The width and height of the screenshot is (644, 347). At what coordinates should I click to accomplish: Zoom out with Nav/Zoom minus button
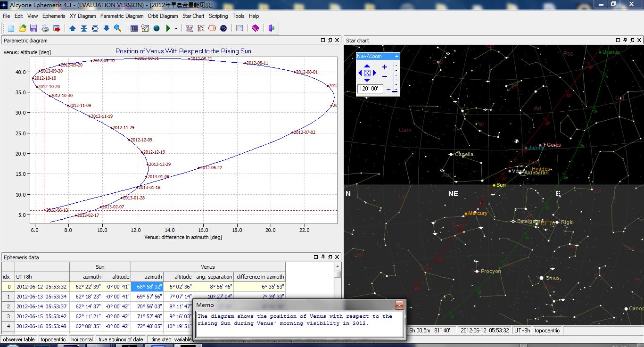coord(385,76)
